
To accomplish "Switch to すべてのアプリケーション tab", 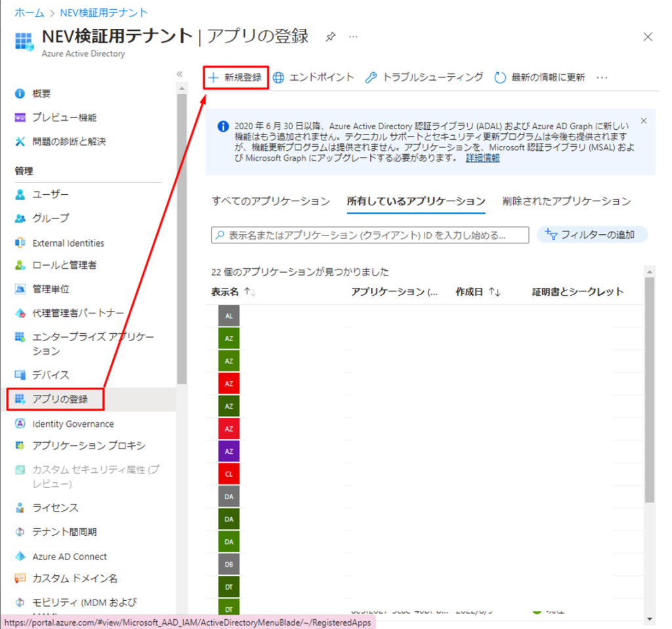I will point(270,201).
